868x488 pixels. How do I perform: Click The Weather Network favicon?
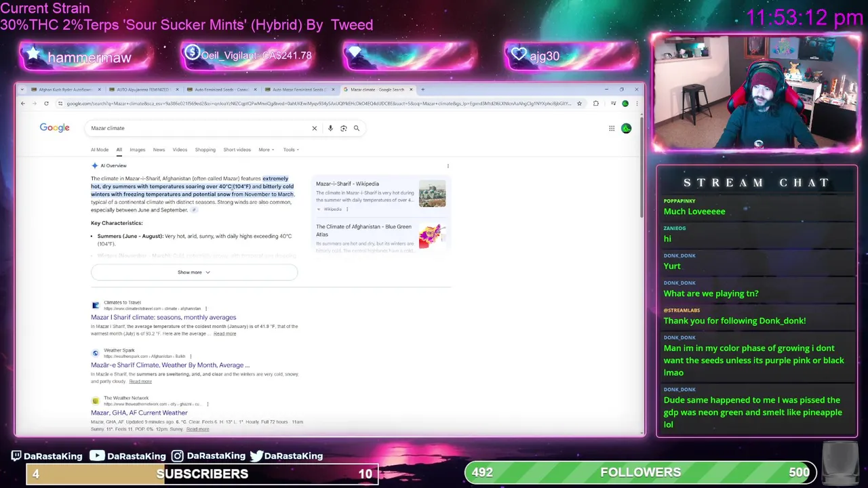tap(96, 401)
